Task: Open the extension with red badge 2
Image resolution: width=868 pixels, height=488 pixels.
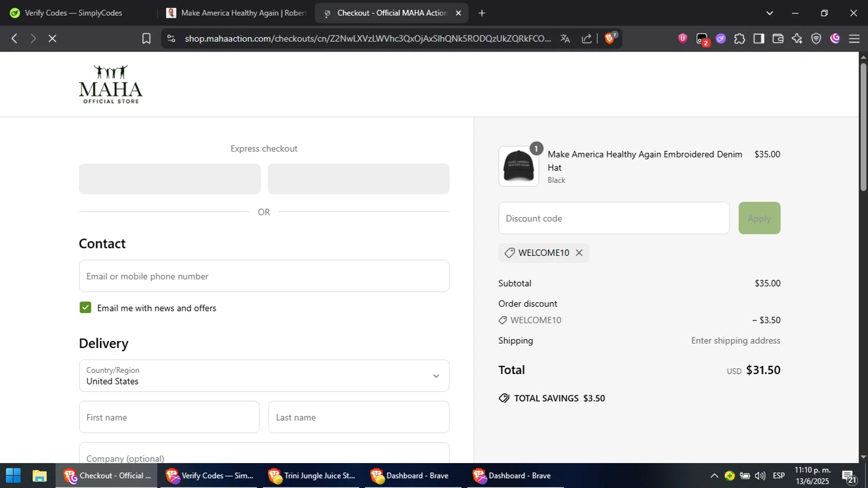Action: pyautogui.click(x=702, y=39)
